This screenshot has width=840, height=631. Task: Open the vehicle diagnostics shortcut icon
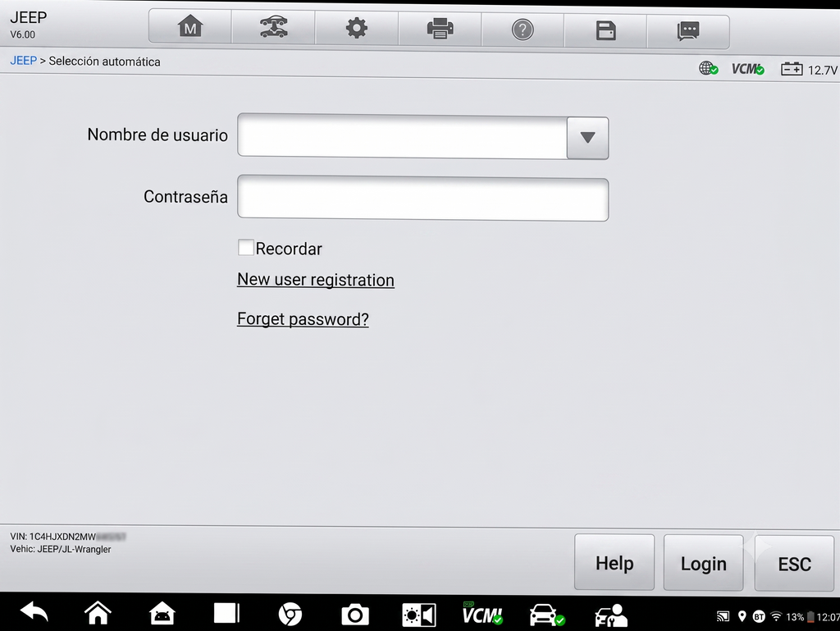[547, 615]
